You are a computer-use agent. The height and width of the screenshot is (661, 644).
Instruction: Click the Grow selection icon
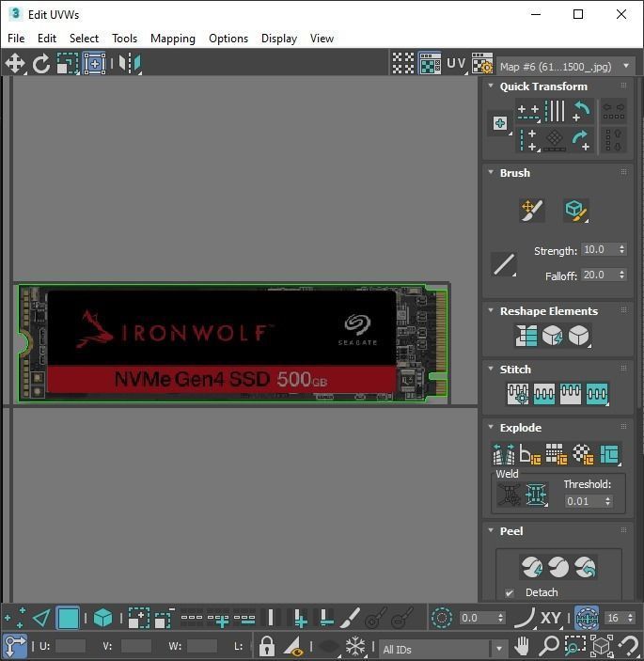click(139, 619)
